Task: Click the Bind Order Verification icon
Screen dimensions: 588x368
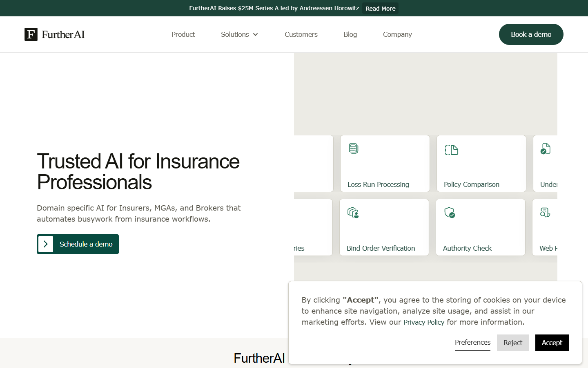Action: click(353, 213)
